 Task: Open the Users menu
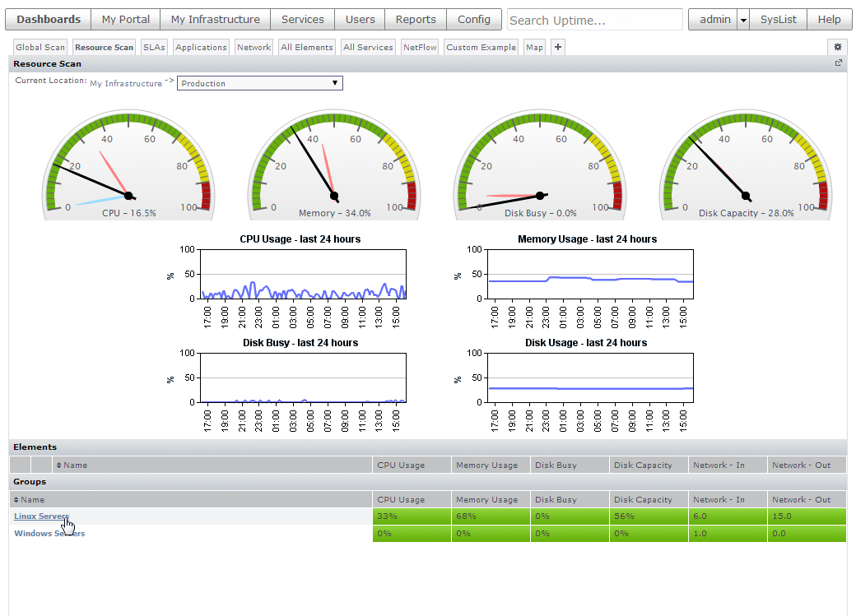(360, 20)
